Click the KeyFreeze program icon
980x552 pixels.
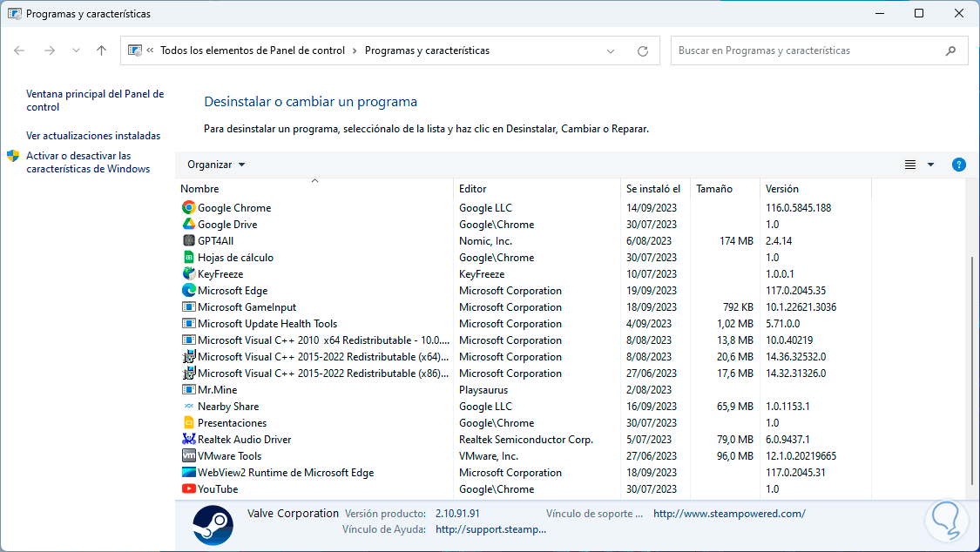(x=189, y=273)
